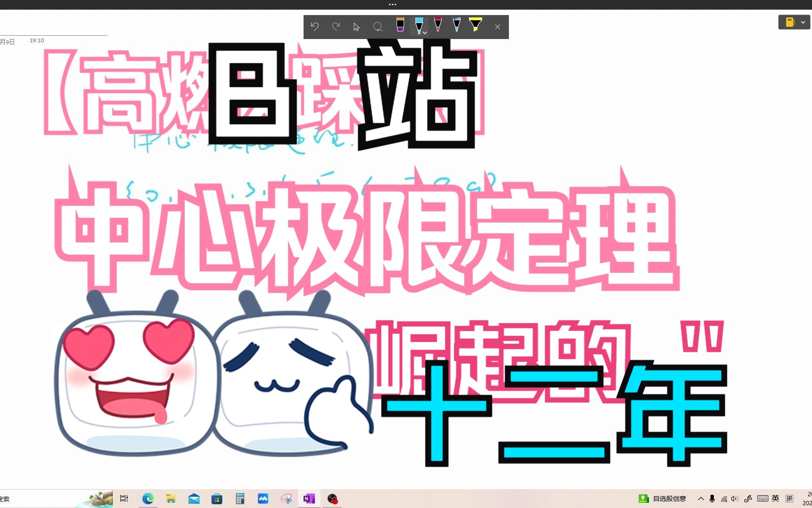Open Snipping Tool from taskbar
This screenshot has height=508, width=812.
[286, 499]
